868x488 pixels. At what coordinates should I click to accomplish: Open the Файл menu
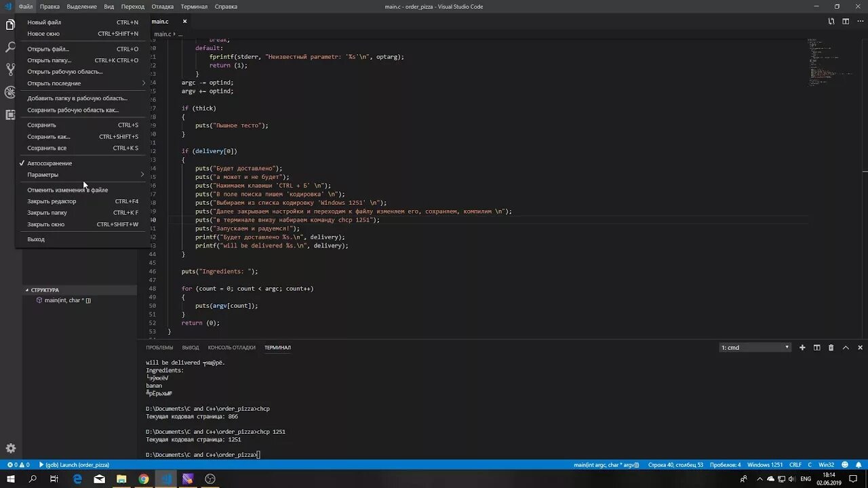pyautogui.click(x=26, y=7)
